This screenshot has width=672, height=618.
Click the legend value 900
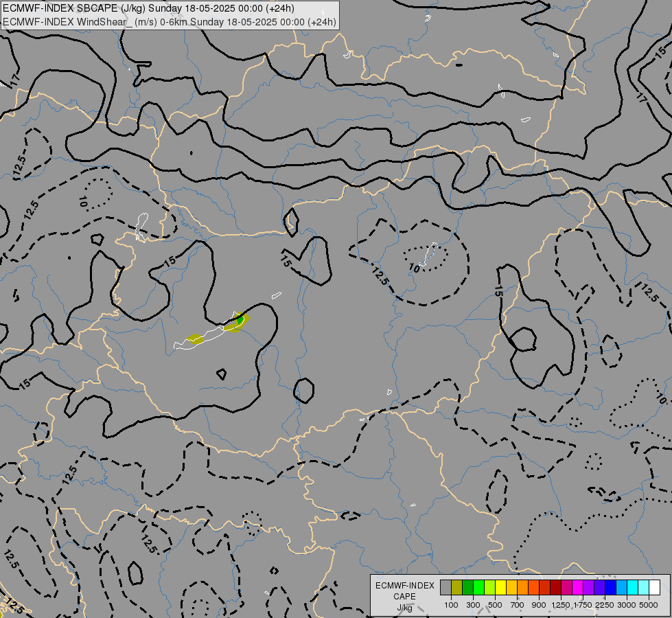click(x=539, y=605)
